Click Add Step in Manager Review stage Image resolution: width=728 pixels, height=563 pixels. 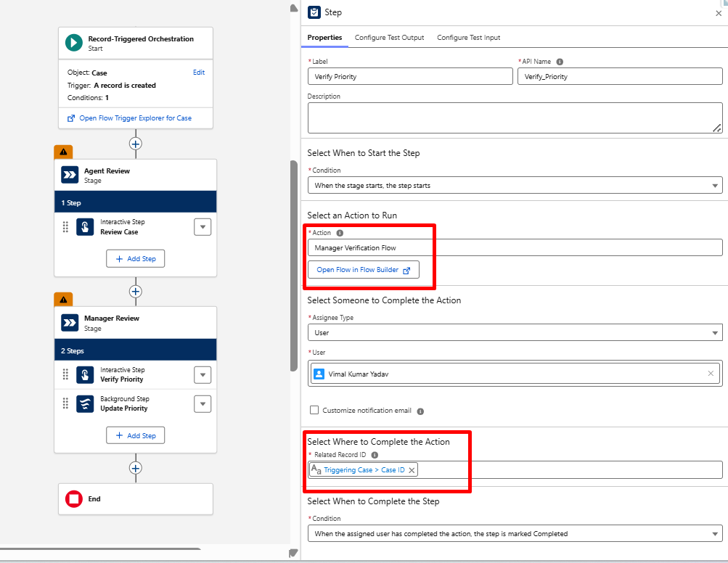136,435
